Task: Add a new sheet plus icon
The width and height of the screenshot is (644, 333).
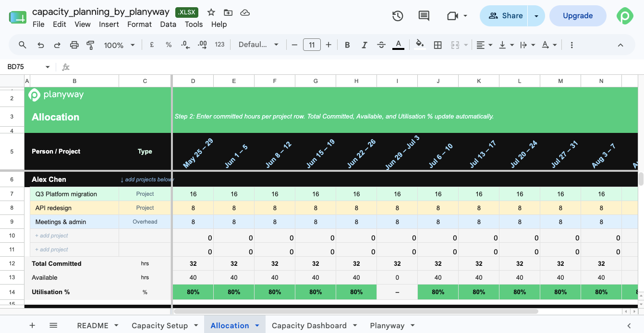Action: [32, 325]
